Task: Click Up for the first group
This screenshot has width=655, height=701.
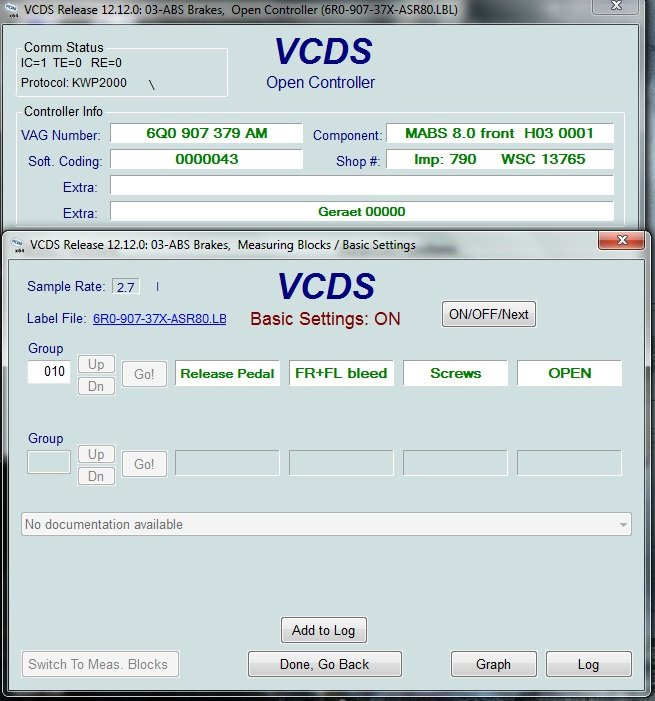Action: click(x=96, y=364)
